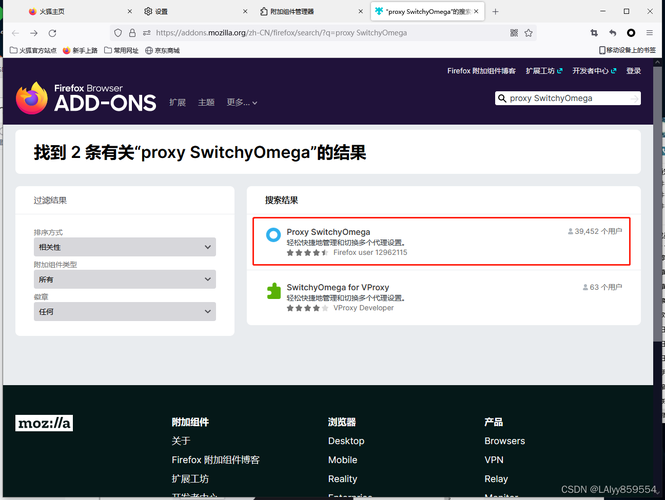The height and width of the screenshot is (500, 665).
Task: Reload the current page
Action: (52, 33)
